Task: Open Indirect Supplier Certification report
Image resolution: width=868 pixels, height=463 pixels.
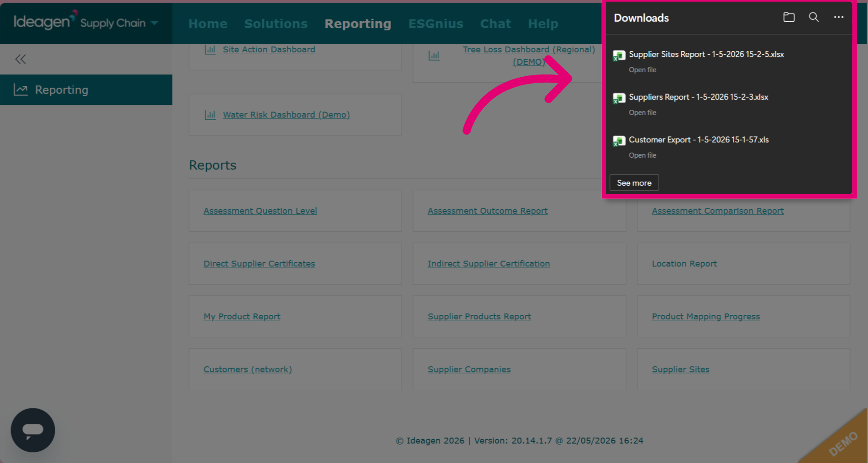Action: [489, 264]
